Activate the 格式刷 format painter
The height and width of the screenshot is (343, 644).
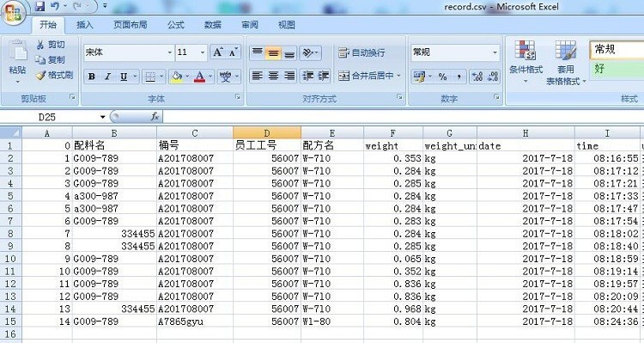55,76
